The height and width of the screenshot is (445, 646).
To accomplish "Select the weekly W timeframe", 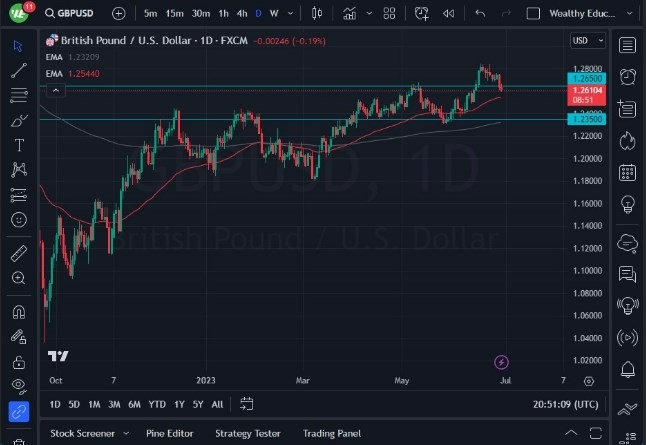I will [274, 14].
